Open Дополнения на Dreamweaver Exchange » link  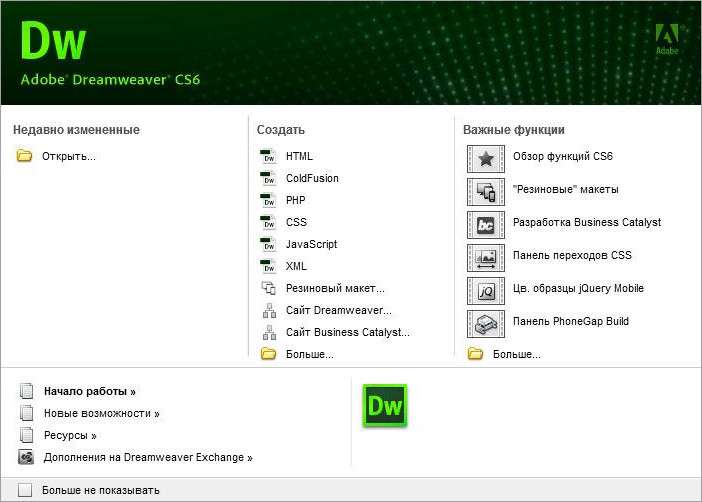148,457
